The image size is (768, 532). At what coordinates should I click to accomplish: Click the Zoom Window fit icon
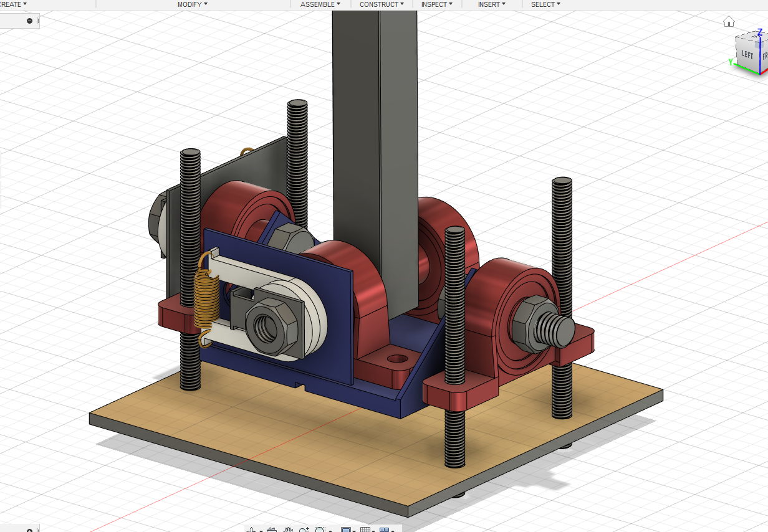pyautogui.click(x=320, y=530)
